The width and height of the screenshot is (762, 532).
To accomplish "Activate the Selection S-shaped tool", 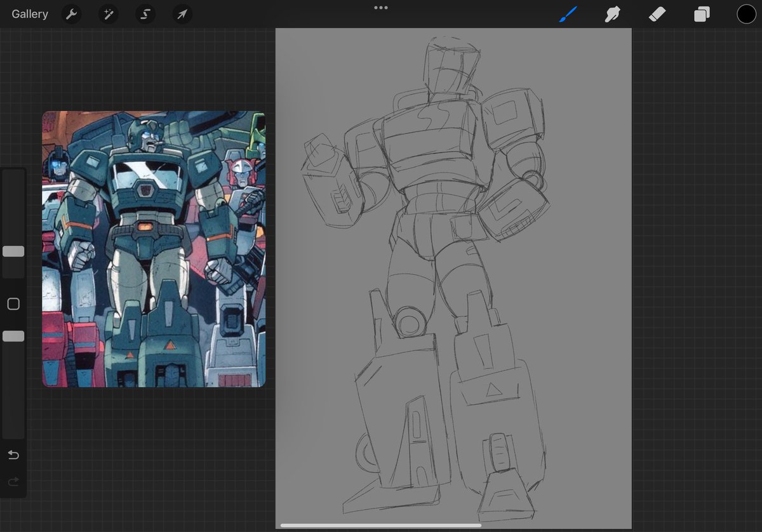I will coord(145,14).
